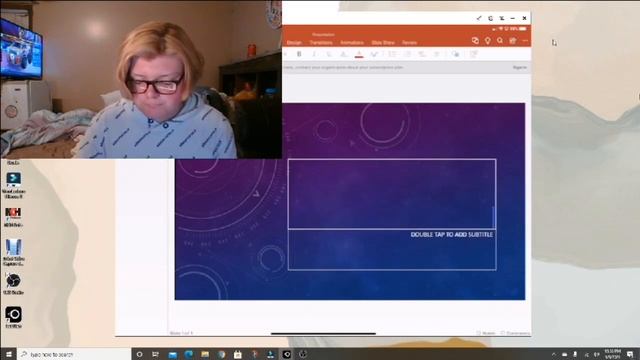Open the Mail app on taskbar
Screen dimensions: 640x360
click(x=172, y=354)
